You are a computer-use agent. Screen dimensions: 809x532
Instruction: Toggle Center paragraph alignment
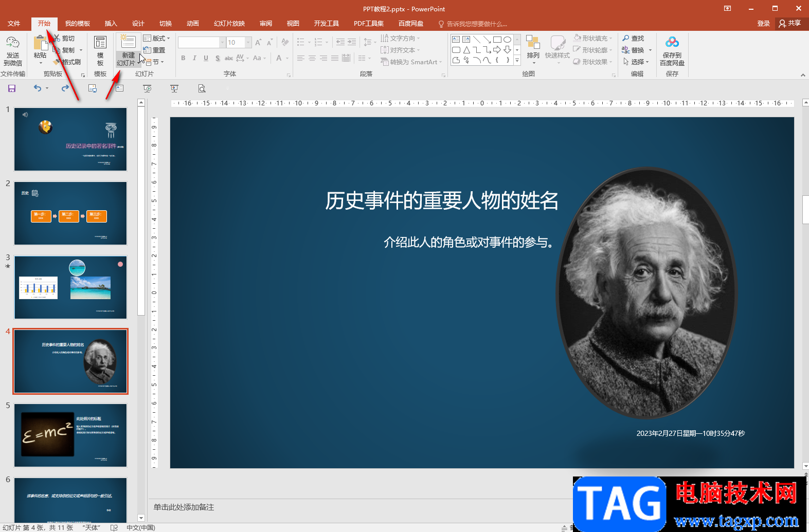tap(312, 58)
